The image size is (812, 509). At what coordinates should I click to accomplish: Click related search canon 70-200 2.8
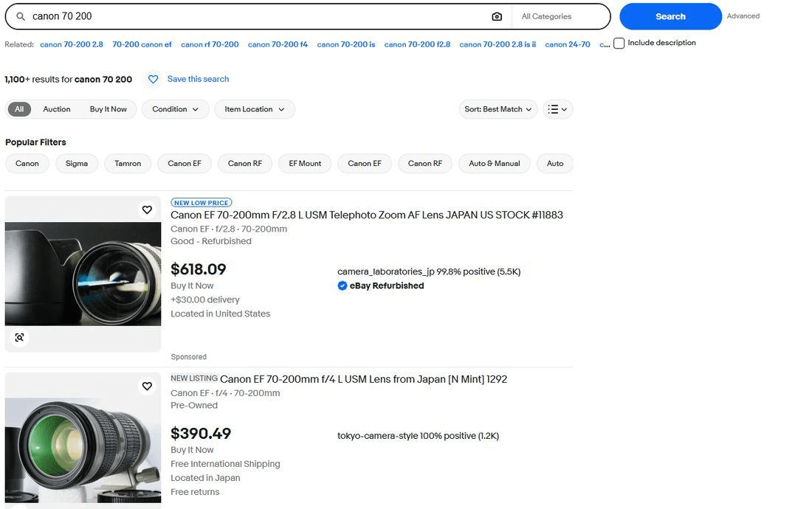click(72, 44)
